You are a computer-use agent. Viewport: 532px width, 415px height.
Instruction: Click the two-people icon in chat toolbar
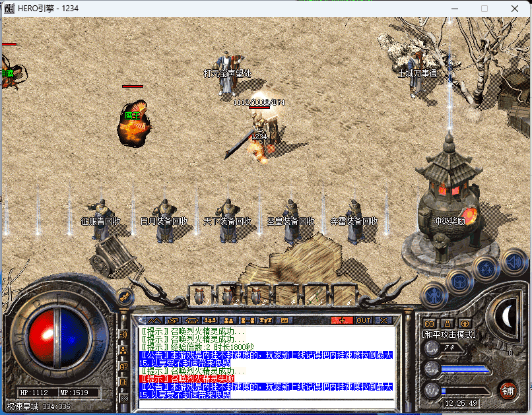click(x=228, y=321)
